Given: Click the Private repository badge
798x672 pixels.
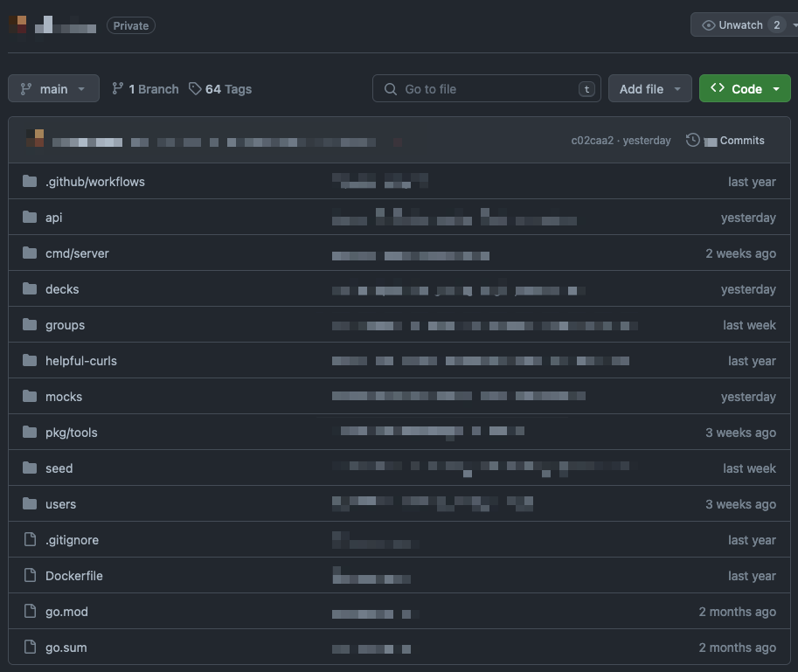Looking at the screenshot, I should [x=130, y=25].
